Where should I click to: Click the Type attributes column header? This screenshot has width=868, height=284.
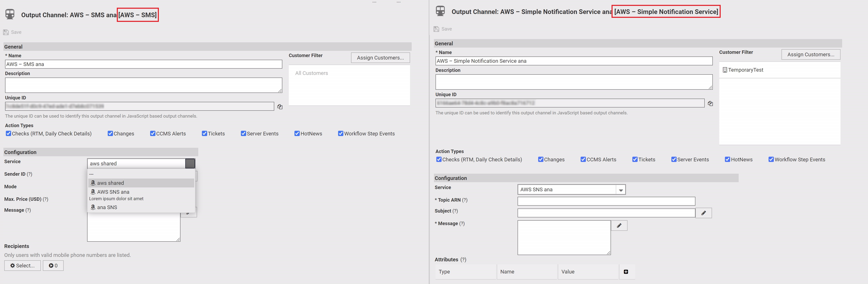coord(466,272)
